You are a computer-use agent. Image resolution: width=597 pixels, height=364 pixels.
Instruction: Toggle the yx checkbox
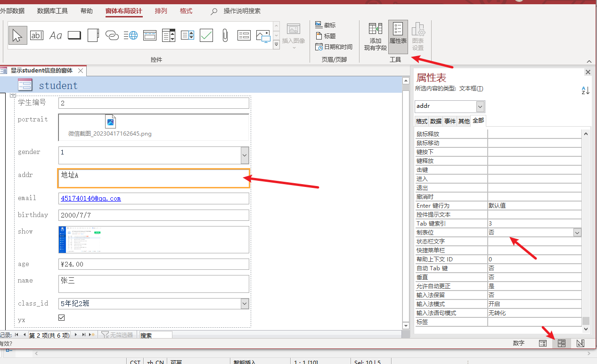[x=61, y=318]
